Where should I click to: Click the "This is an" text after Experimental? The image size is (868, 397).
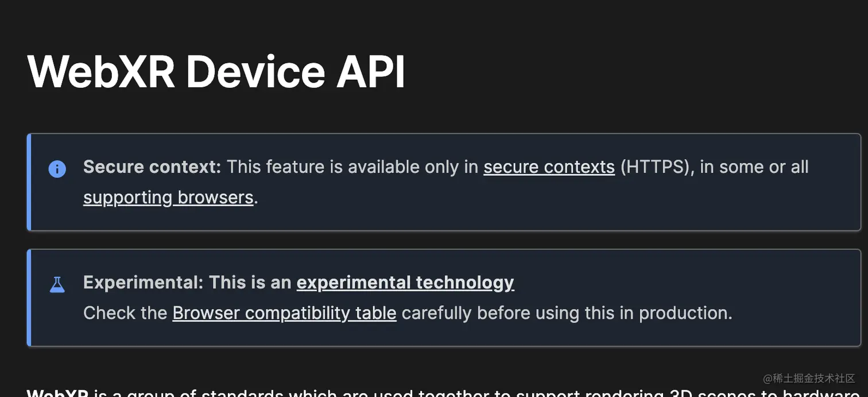(x=250, y=283)
